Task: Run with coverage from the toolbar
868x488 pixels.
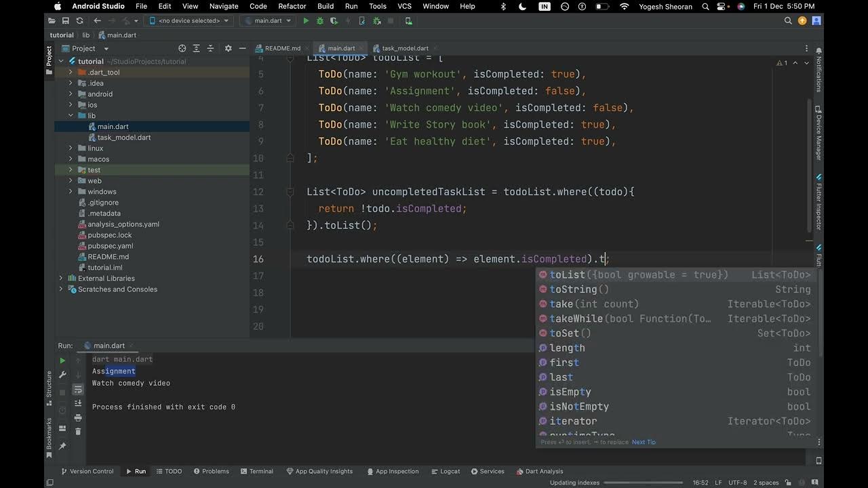Action: pyautogui.click(x=334, y=21)
